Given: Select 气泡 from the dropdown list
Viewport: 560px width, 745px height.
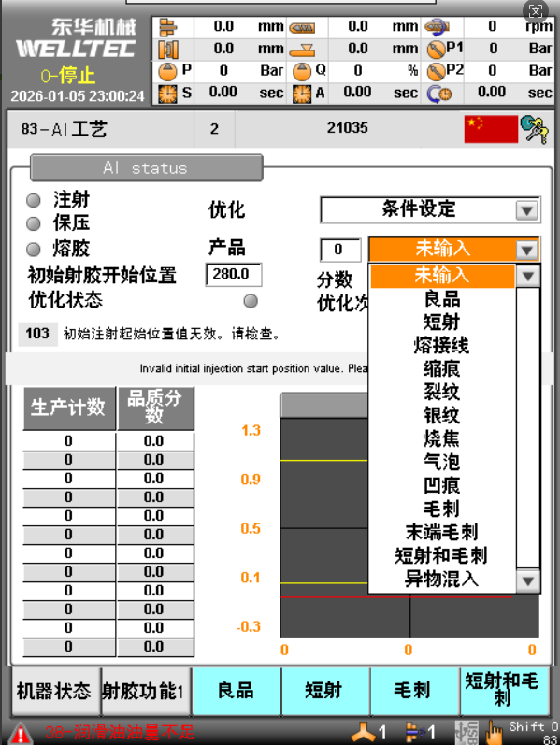Looking at the screenshot, I should point(442,462).
